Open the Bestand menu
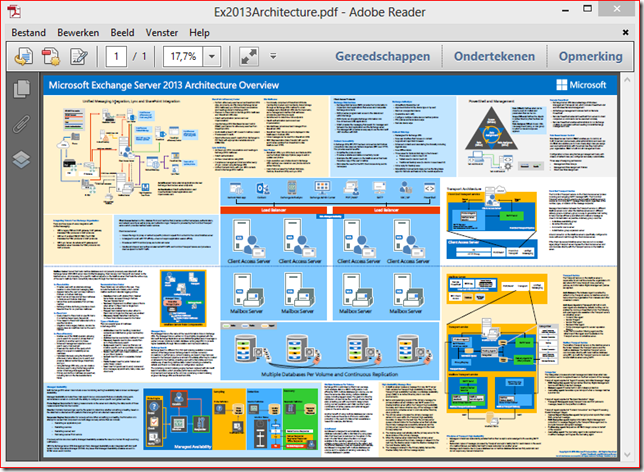 click(x=28, y=32)
